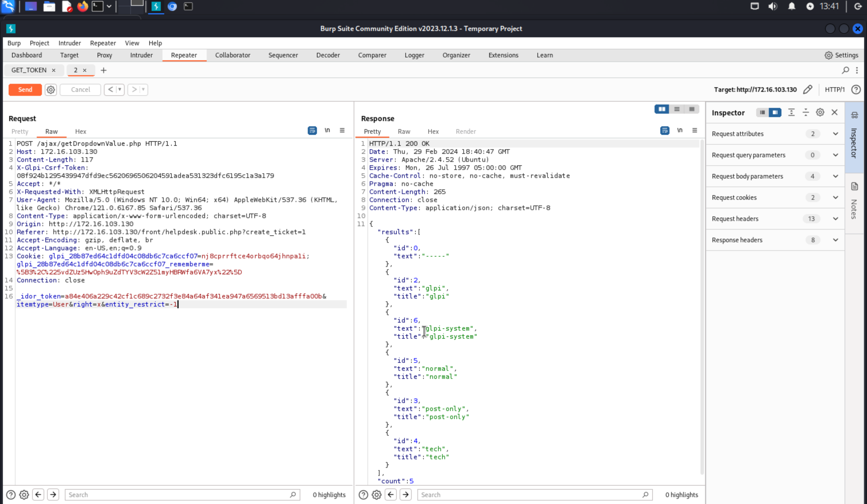867x504 pixels.
Task: Open the Intruder tool tab
Action: click(x=142, y=55)
